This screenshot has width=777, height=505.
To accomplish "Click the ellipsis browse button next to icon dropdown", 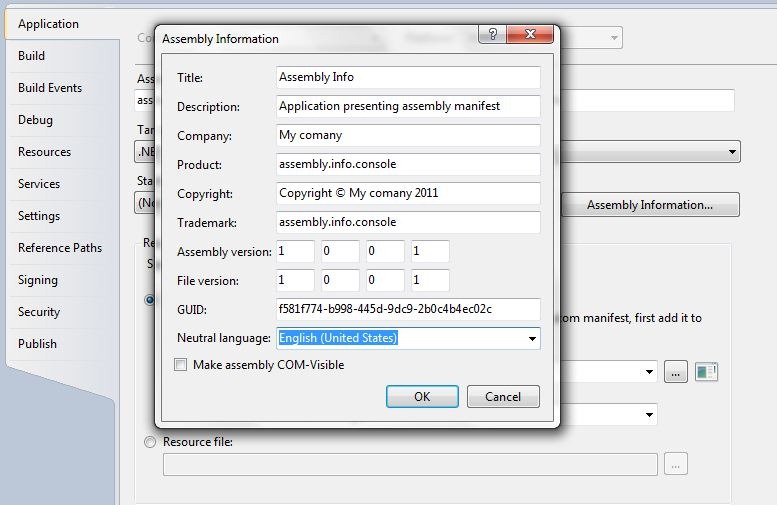I will point(676,372).
